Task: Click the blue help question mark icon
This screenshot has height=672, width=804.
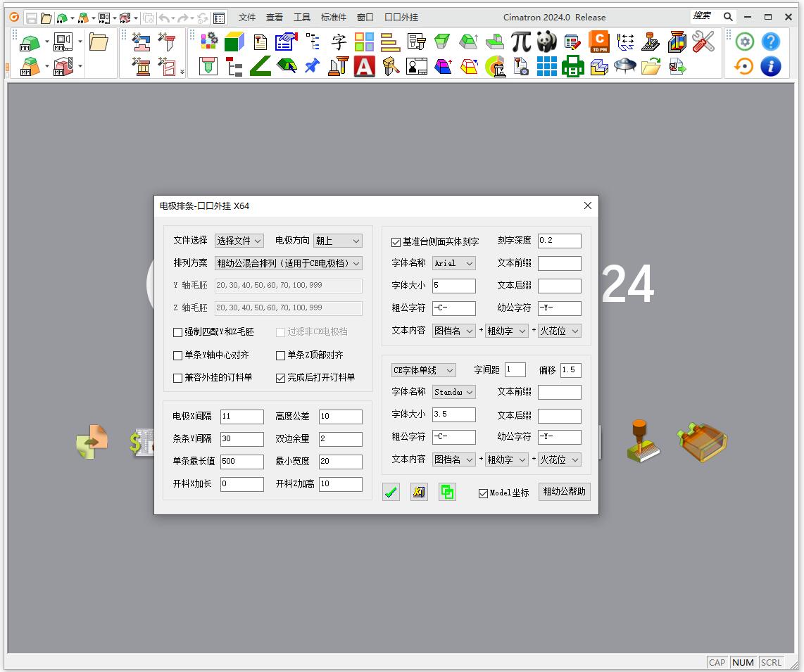Action: click(771, 42)
